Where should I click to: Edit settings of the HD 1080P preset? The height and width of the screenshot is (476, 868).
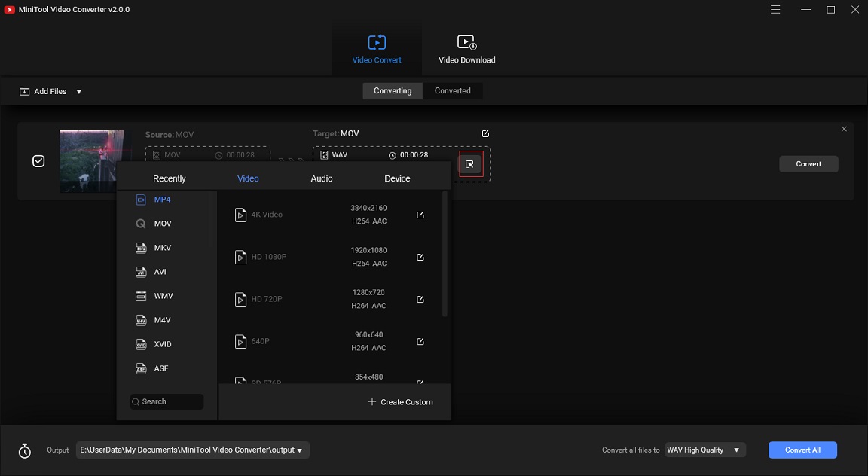tap(420, 257)
